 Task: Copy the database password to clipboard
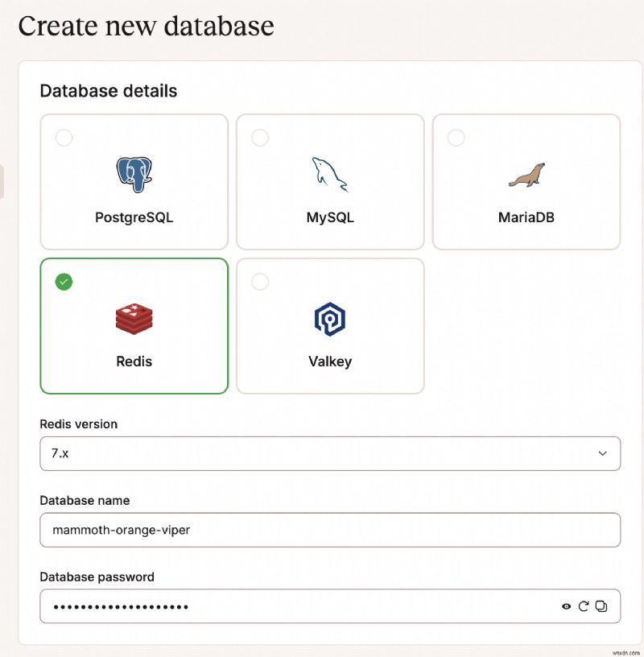[601, 606]
